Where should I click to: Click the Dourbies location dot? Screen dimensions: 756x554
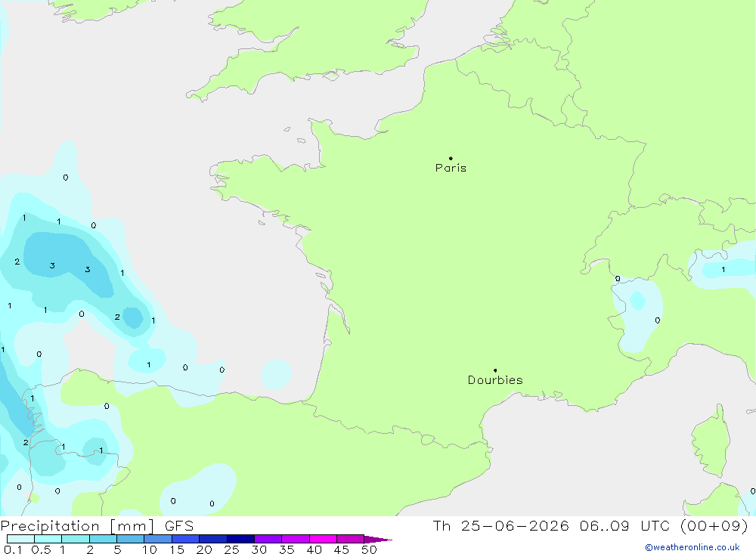[495, 370]
